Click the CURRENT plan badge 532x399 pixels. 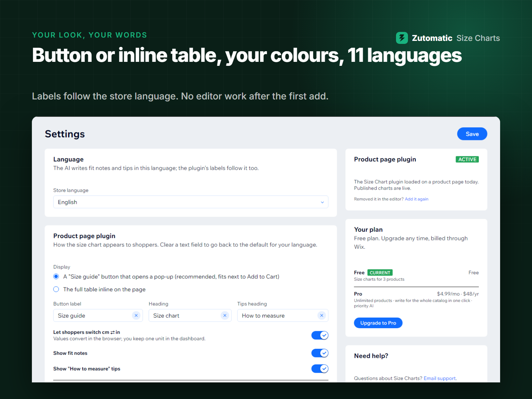coord(380,273)
